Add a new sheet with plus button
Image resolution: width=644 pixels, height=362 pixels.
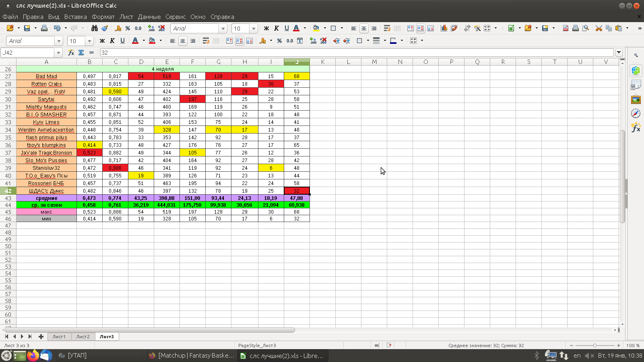tap(41, 337)
